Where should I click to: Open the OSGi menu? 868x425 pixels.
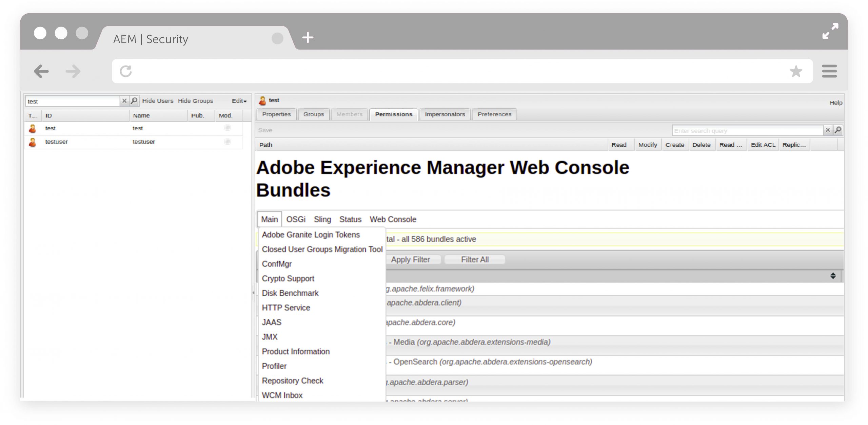click(296, 219)
